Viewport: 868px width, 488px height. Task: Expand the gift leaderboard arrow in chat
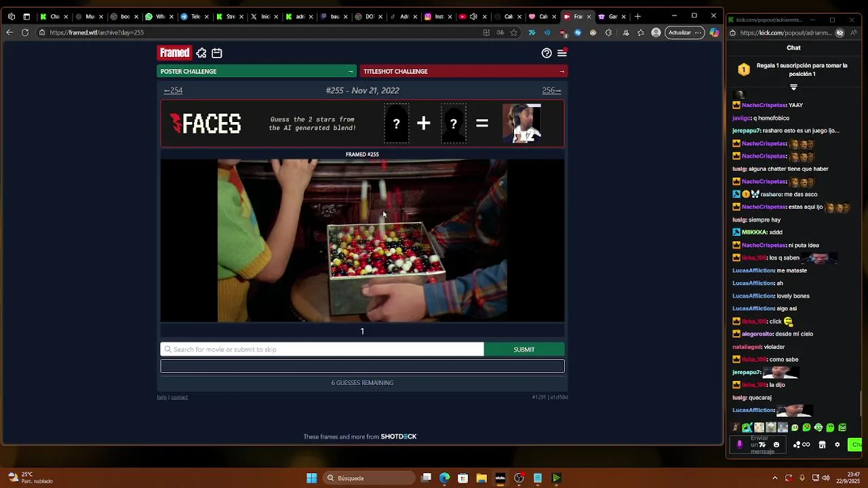(793, 87)
